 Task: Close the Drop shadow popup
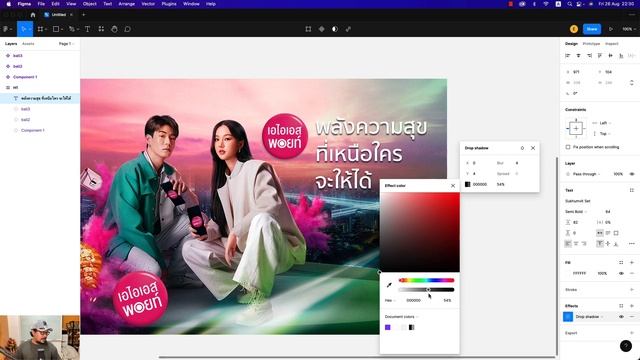tap(533, 148)
